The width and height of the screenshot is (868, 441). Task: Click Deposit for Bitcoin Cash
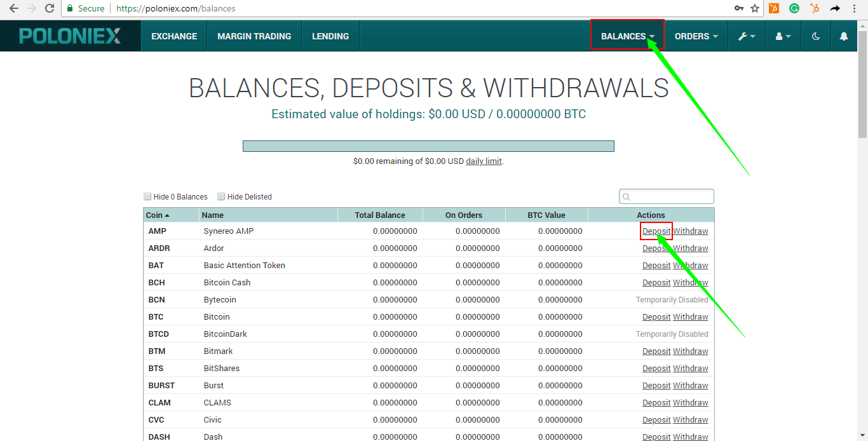(x=656, y=283)
